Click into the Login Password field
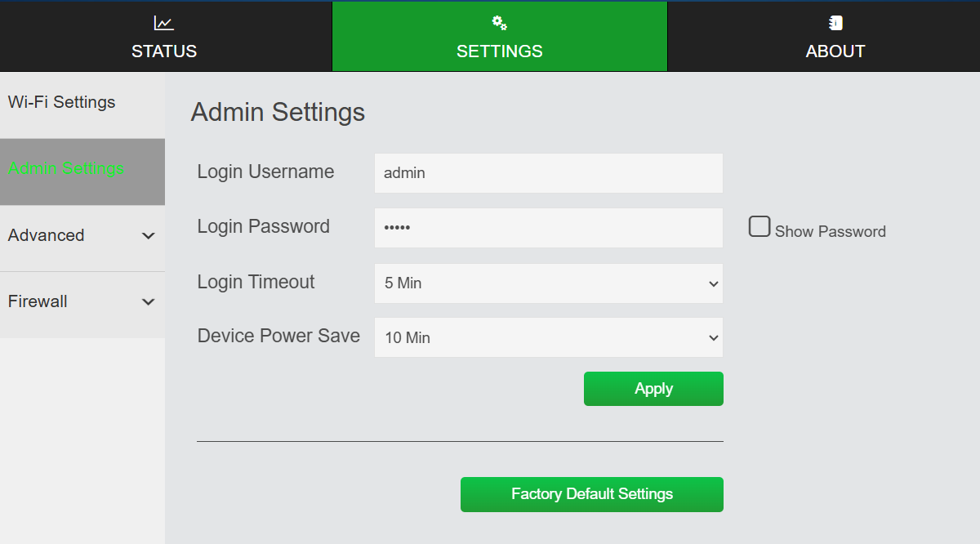 pos(548,228)
